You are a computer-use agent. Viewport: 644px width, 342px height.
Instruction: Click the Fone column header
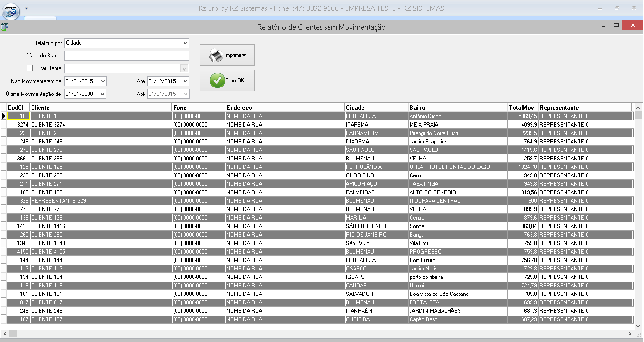click(x=198, y=107)
